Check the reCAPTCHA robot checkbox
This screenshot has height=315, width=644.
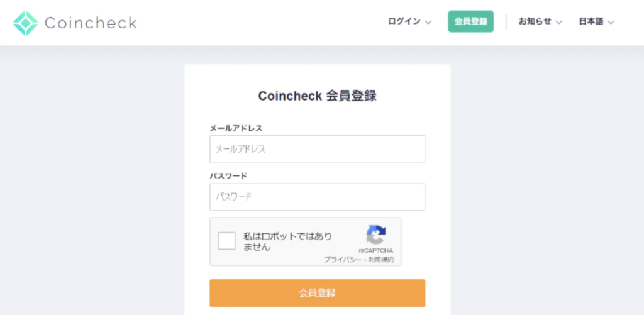pos(226,241)
